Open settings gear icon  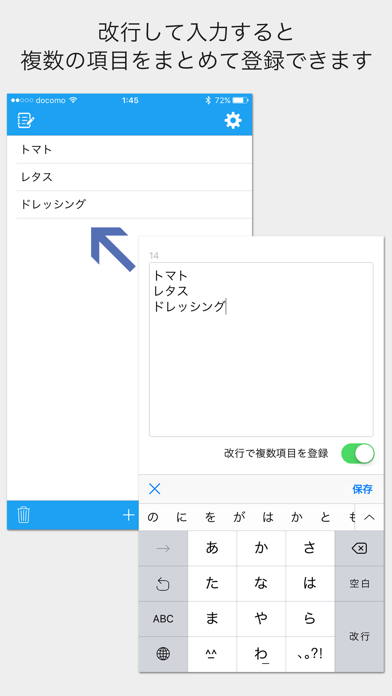(x=233, y=120)
